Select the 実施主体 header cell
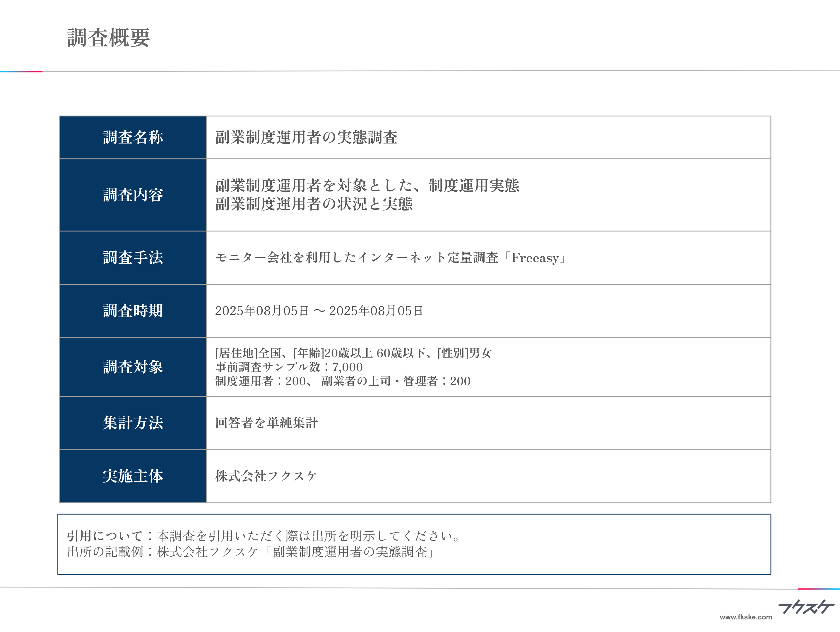This screenshot has height=632, width=840. [x=133, y=476]
